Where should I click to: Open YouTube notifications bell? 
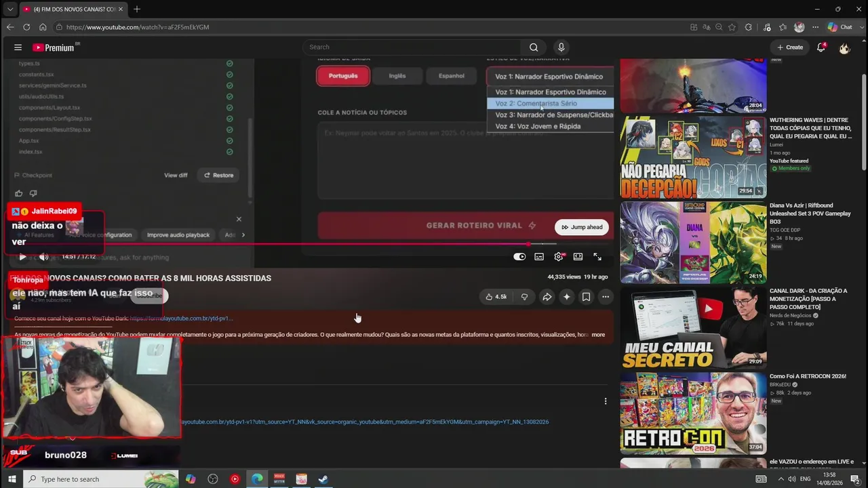[x=821, y=47]
